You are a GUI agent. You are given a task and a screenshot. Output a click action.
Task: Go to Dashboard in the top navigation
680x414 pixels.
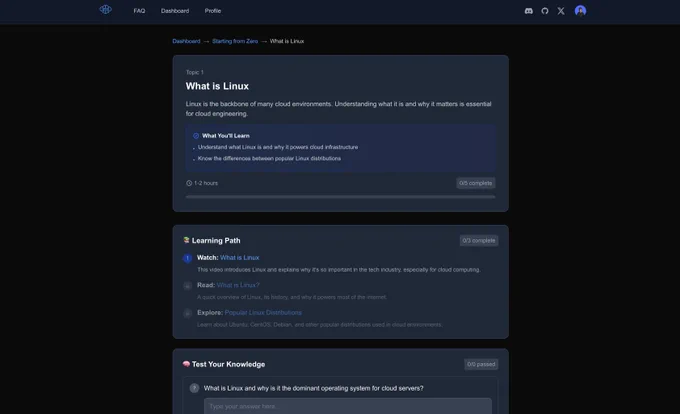[x=175, y=11]
